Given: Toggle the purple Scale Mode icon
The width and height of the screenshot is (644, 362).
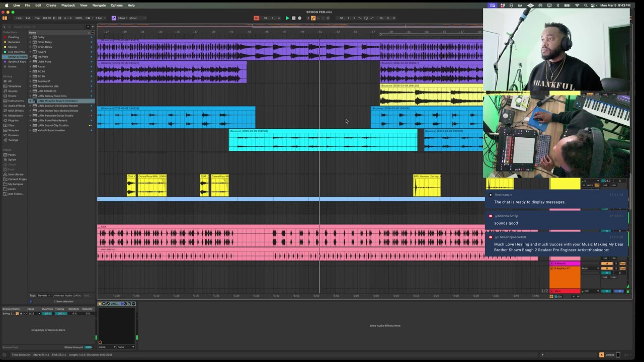Looking at the screenshot, I should pos(113,18).
